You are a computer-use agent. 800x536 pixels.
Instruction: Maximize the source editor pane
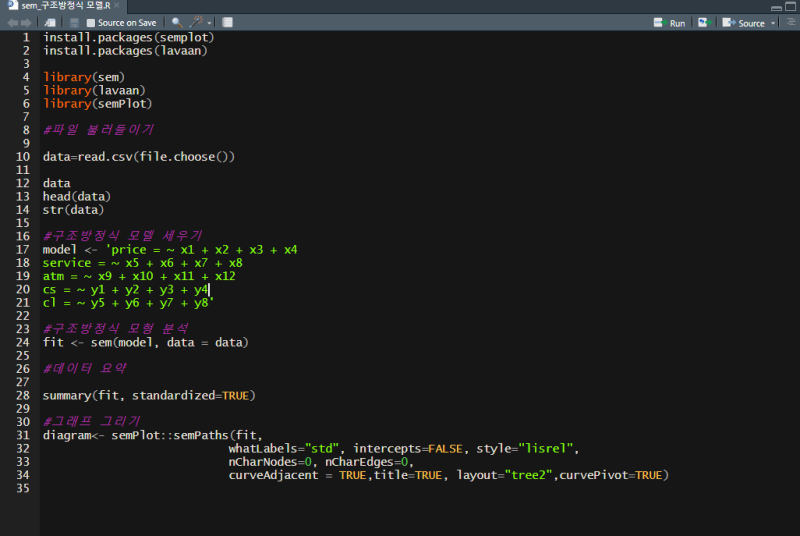789,6
